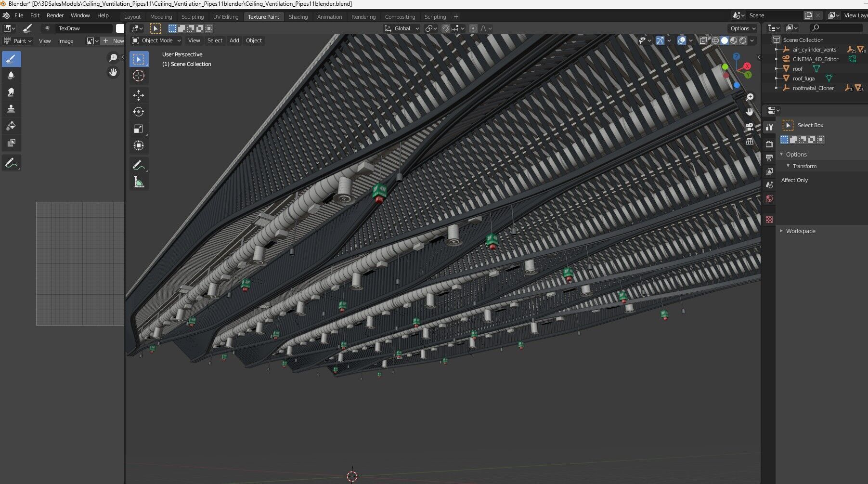868x484 pixels.
Task: Activate the Rotate tool
Action: pyautogui.click(x=139, y=112)
